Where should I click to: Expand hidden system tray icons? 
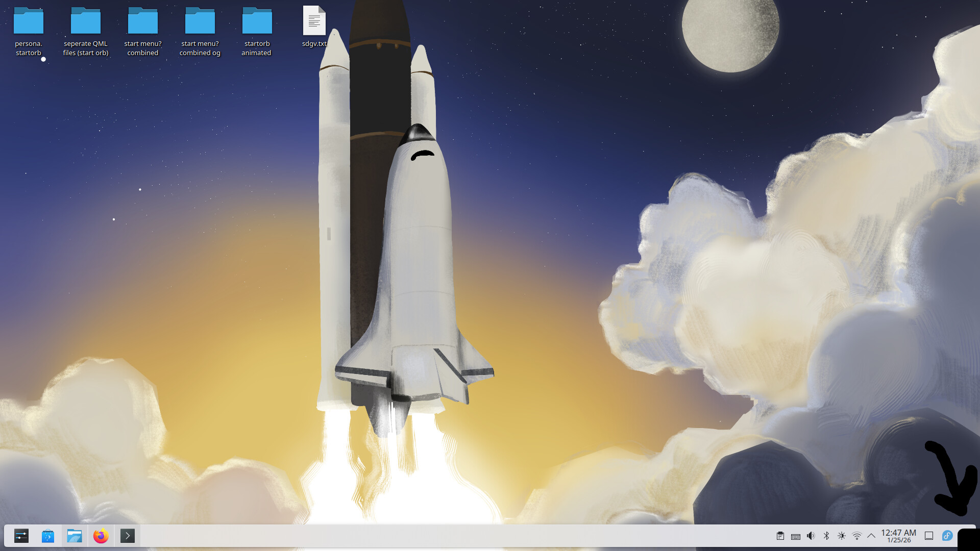pos(871,536)
